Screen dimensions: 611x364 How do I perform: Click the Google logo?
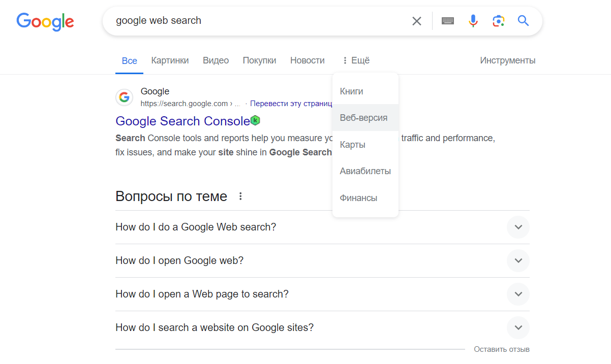(x=45, y=21)
